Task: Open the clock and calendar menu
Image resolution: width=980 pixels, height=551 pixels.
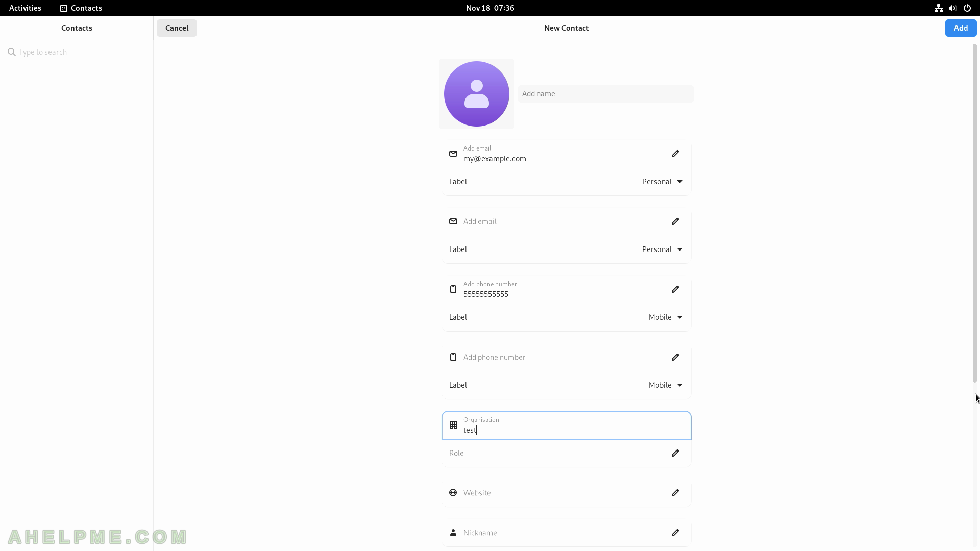Action: click(490, 8)
